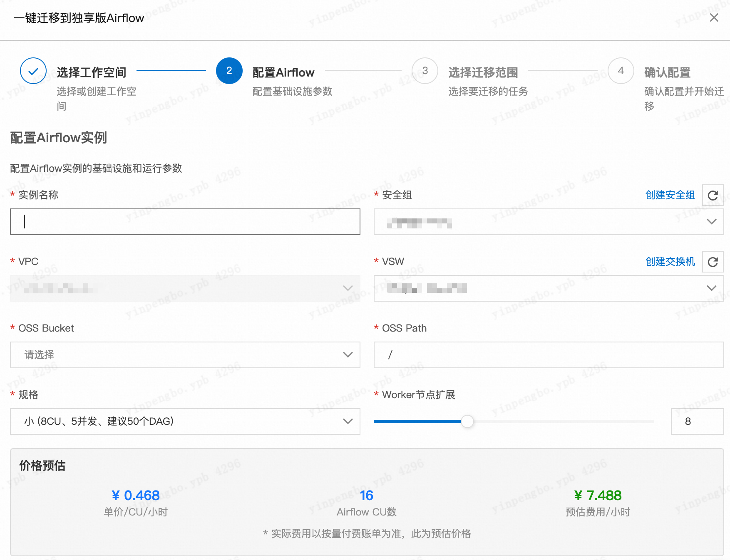Viewport: 730px width, 560px height.
Task: Open the VPC dropdown
Action: click(x=185, y=288)
